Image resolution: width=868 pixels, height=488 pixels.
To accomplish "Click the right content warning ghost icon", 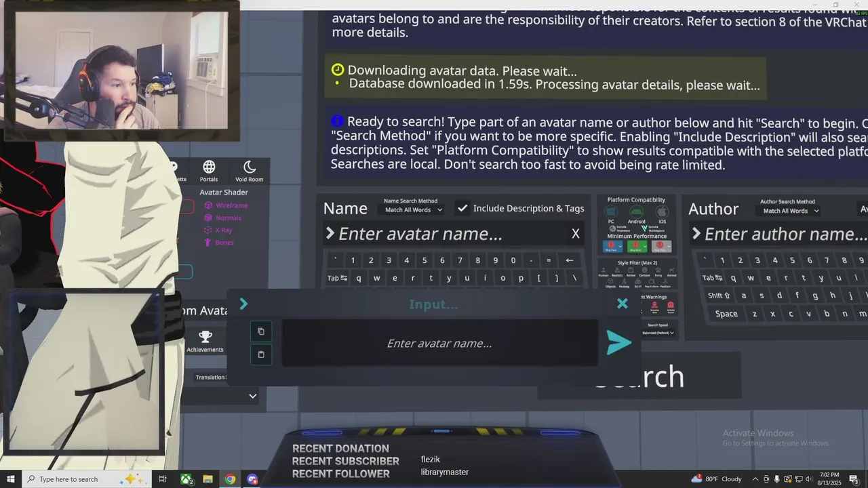I will [671, 306].
